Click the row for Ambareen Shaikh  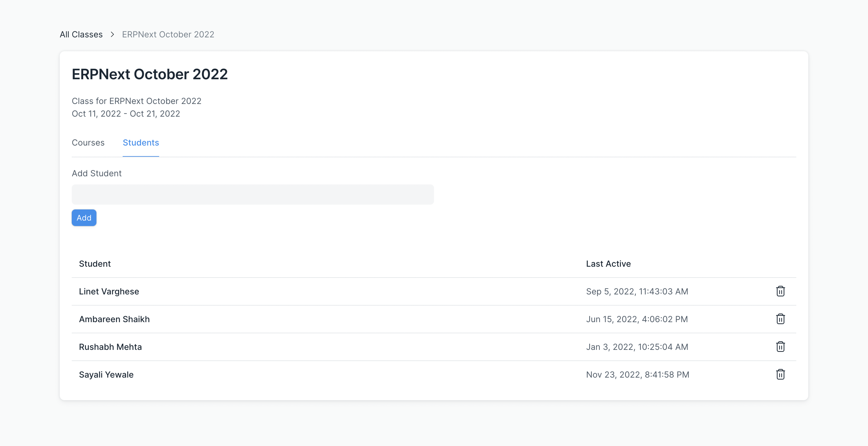[114, 319]
